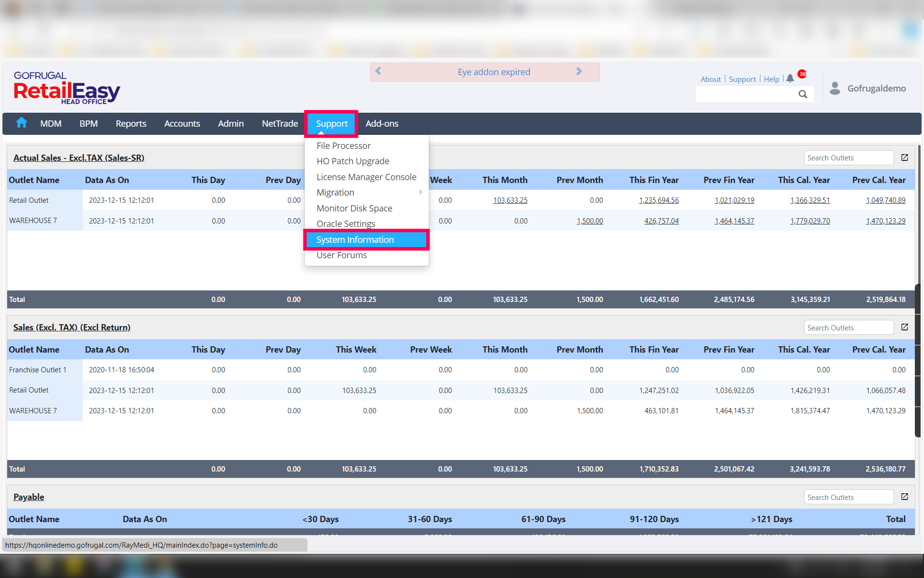Open the Reports menu
The height and width of the screenshot is (578, 924).
(x=130, y=124)
